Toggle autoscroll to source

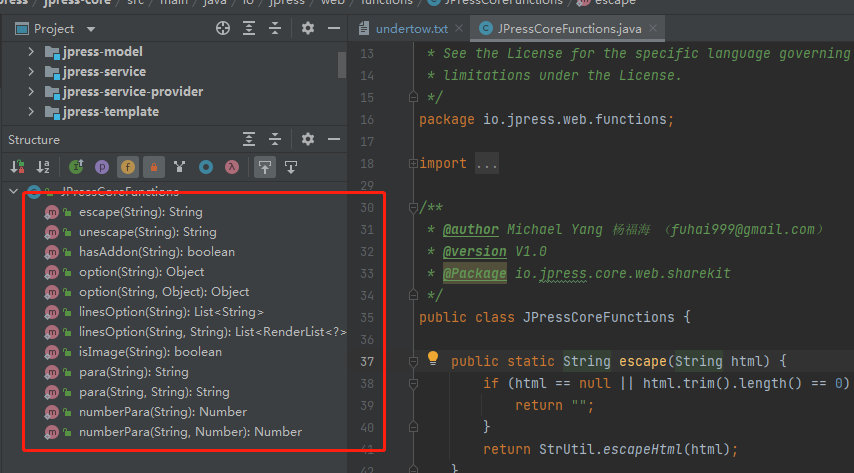point(265,167)
